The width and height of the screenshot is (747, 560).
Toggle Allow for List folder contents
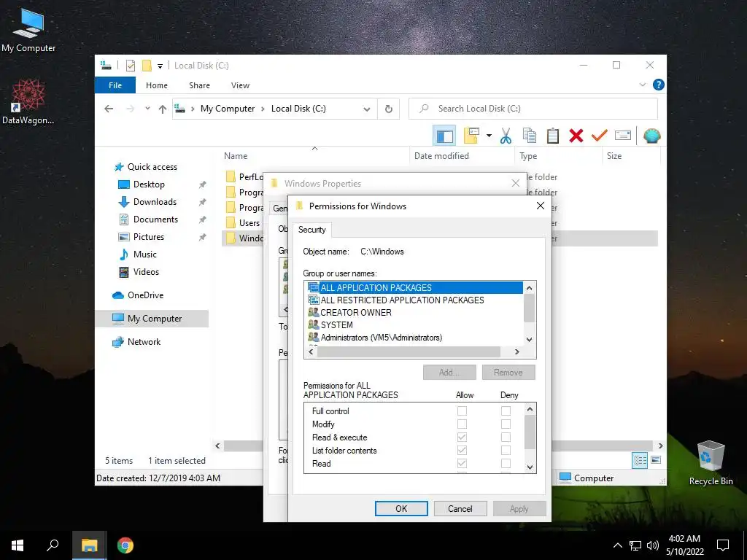pos(462,450)
